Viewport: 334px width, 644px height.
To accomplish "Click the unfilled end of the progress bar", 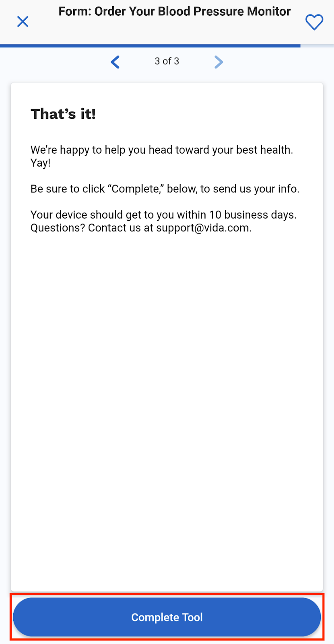I will point(317,46).
